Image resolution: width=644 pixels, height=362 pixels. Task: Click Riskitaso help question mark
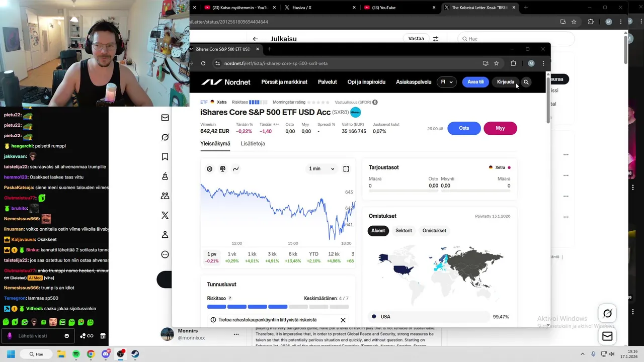coord(230,298)
